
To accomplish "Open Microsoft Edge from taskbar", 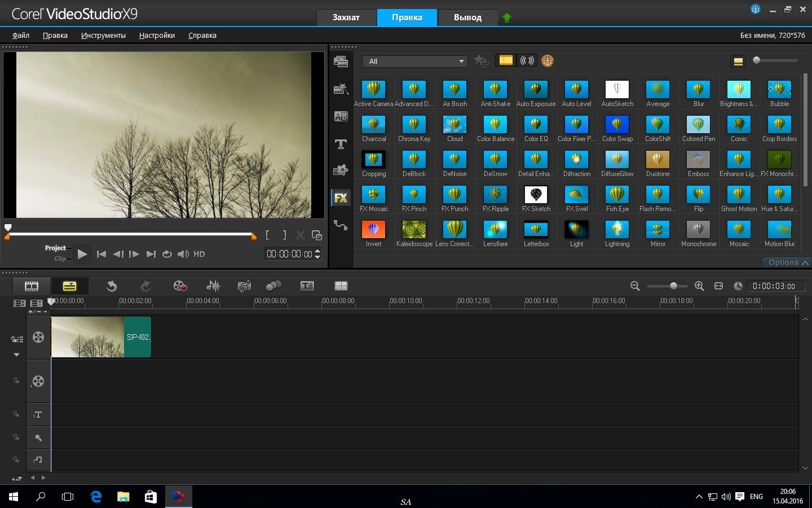I will tap(96, 497).
